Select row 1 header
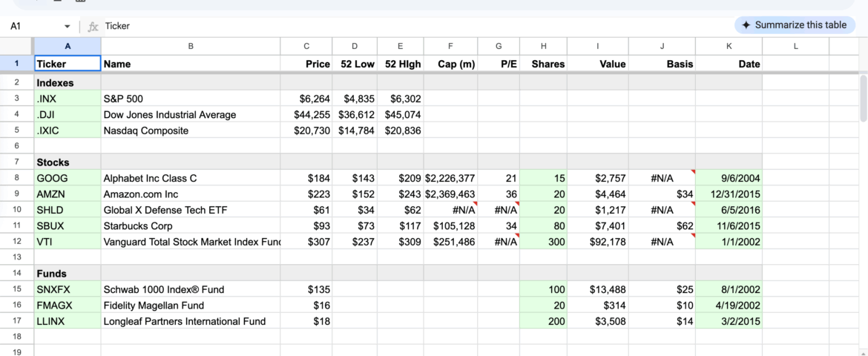This screenshot has width=868, height=356. tap(17, 64)
